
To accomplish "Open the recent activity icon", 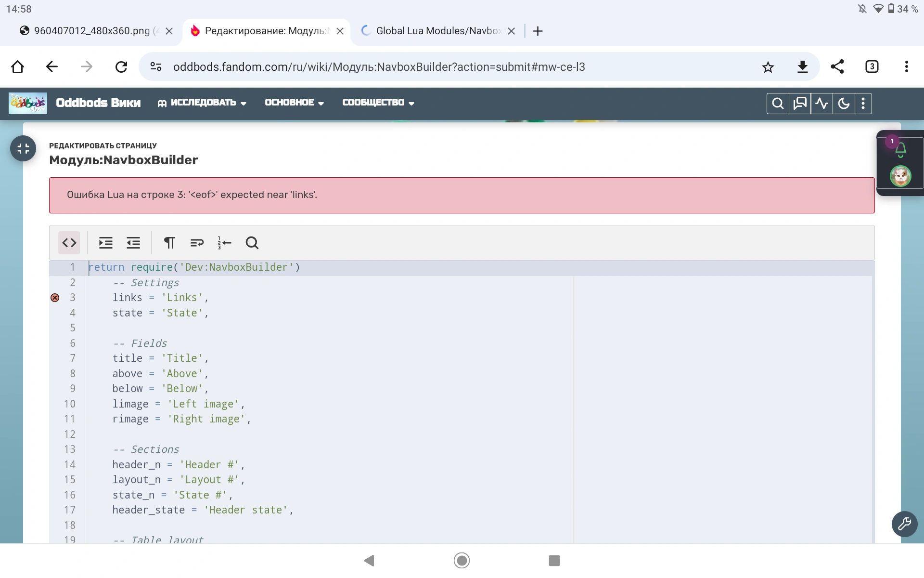I will click(x=822, y=104).
